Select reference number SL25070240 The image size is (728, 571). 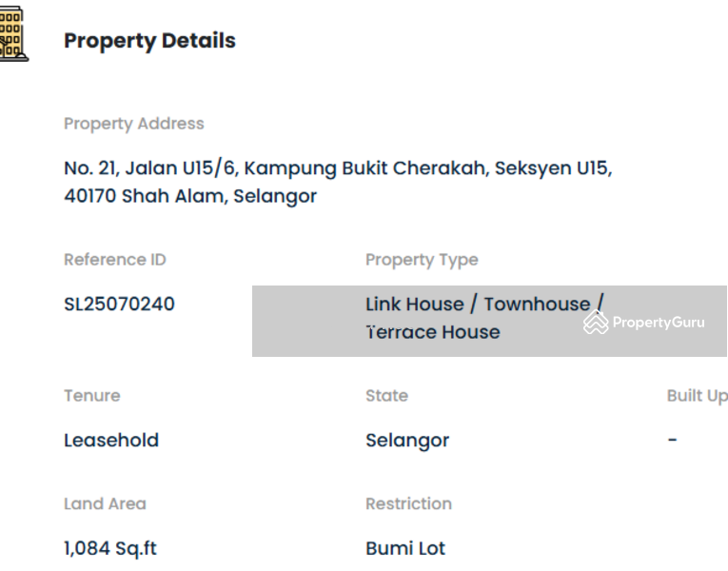point(119,305)
